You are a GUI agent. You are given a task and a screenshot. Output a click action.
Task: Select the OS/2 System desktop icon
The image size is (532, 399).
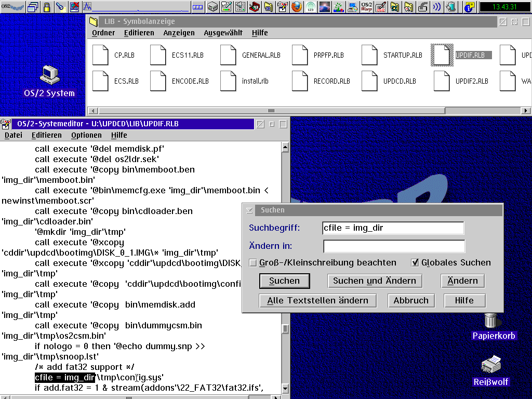pos(49,82)
